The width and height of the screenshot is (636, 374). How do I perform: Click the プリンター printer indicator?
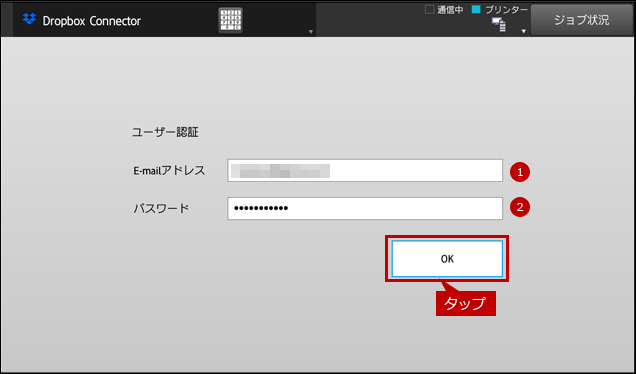click(500, 10)
